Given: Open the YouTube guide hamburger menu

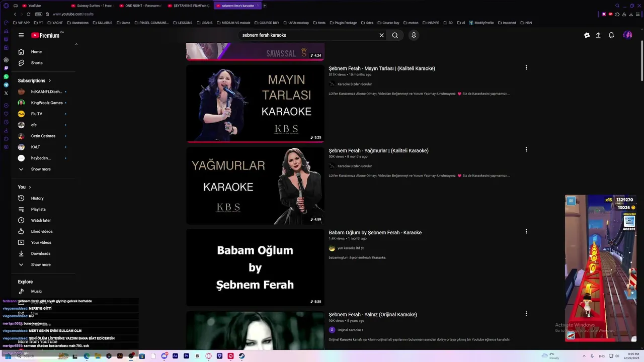Looking at the screenshot, I should 21,35.
